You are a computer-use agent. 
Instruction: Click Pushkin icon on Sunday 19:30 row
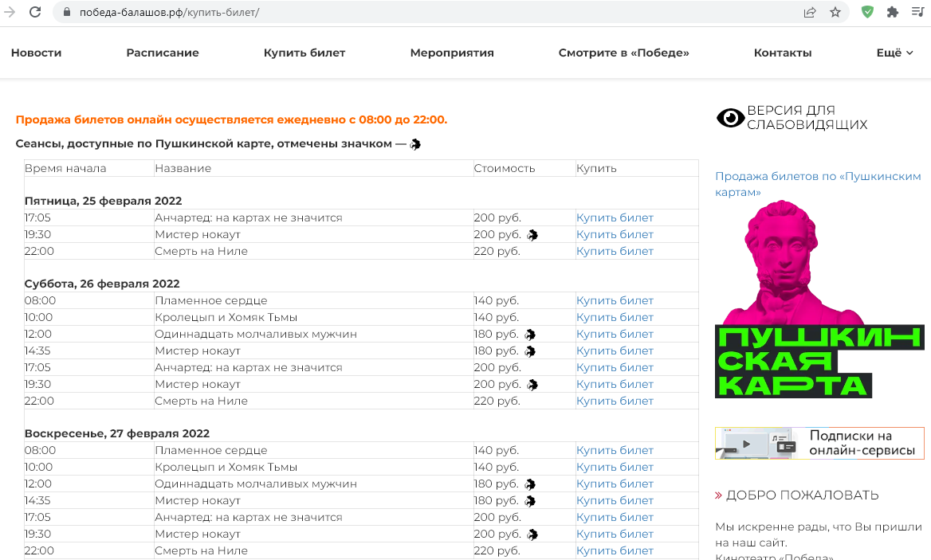click(x=532, y=534)
